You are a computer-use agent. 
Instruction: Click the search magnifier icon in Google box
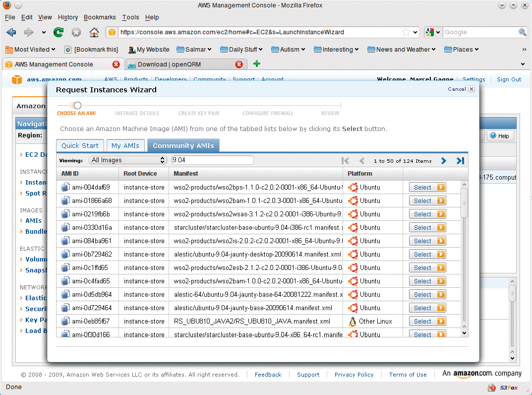pyautogui.click(x=523, y=32)
